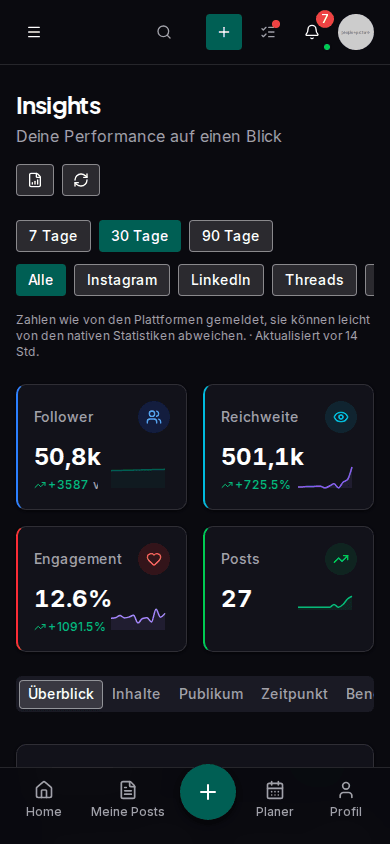The image size is (390, 844).
Task: Open the Follower 50,8k card value
Action: point(68,456)
